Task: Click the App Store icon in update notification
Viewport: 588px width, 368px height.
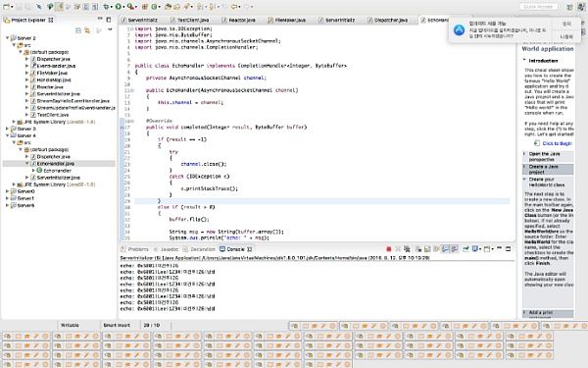Action: point(459,30)
